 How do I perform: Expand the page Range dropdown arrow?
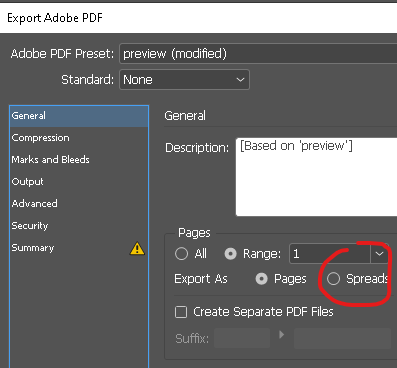coord(379,254)
